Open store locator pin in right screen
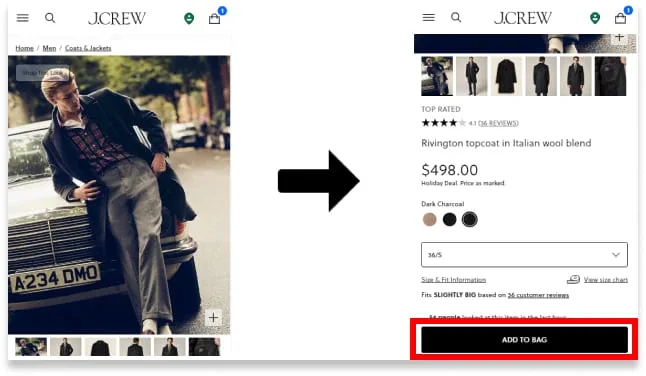 pos(595,18)
